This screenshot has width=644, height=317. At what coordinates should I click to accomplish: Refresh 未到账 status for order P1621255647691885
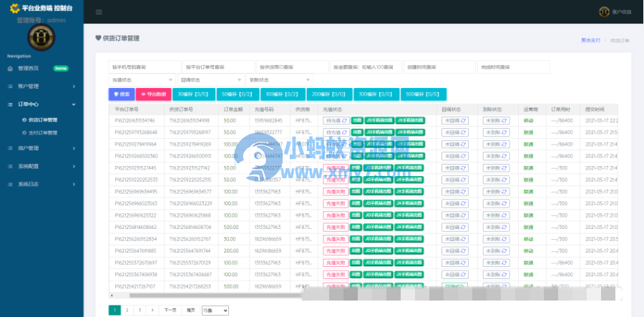click(504, 251)
